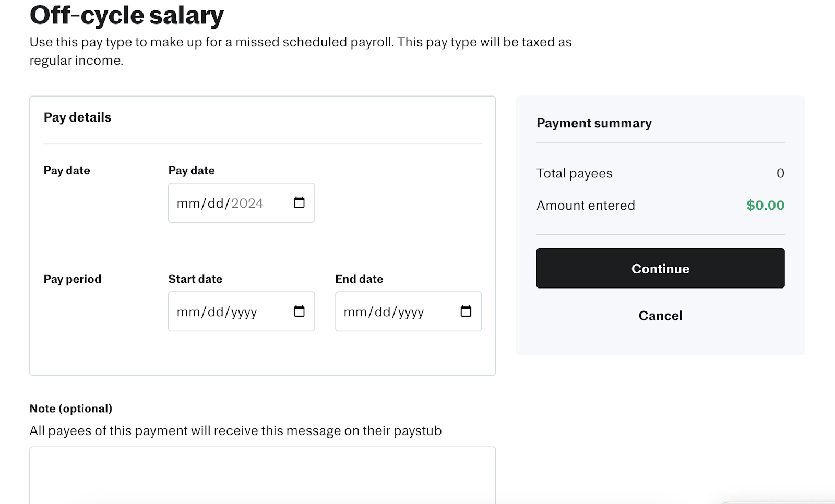Open the End date calendar picker icon
Screen dimensions: 835x504
coord(466,311)
